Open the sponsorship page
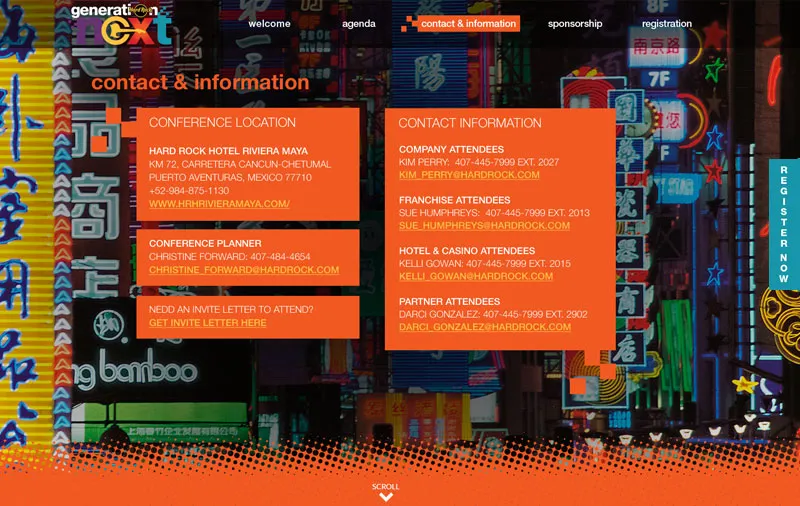The image size is (800, 506). click(x=575, y=24)
